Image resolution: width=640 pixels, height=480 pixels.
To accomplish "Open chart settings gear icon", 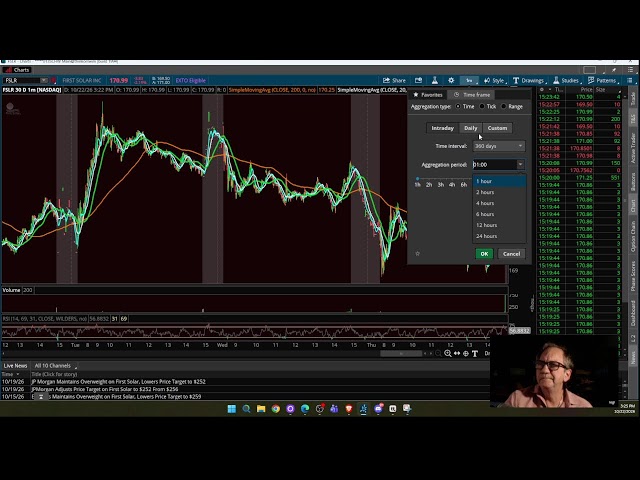I will [451, 80].
